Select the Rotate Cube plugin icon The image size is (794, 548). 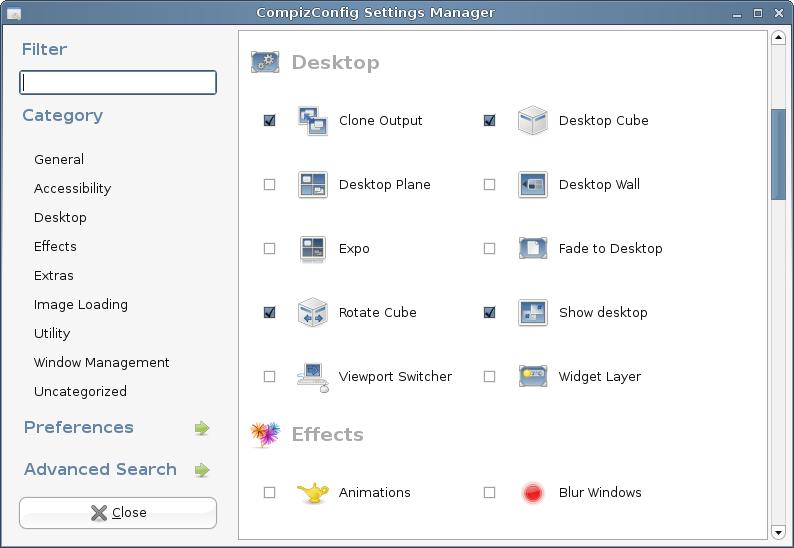click(x=312, y=312)
